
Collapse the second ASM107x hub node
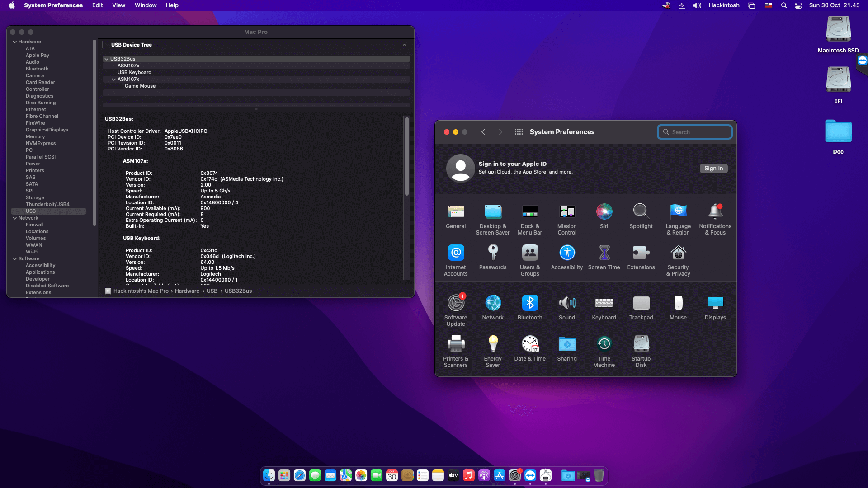pyautogui.click(x=113, y=80)
